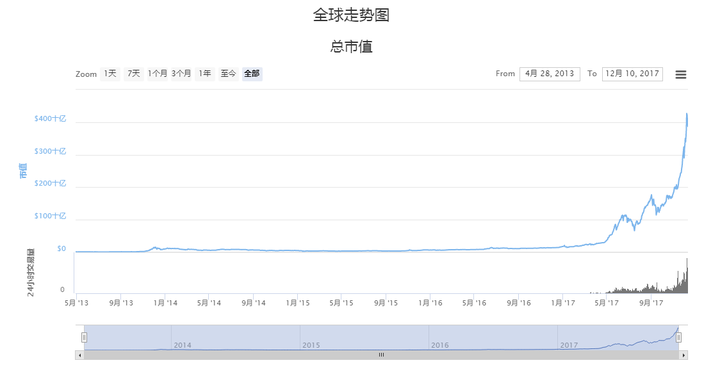Click the 总市值 chart title
720x365 pixels.
coord(351,46)
